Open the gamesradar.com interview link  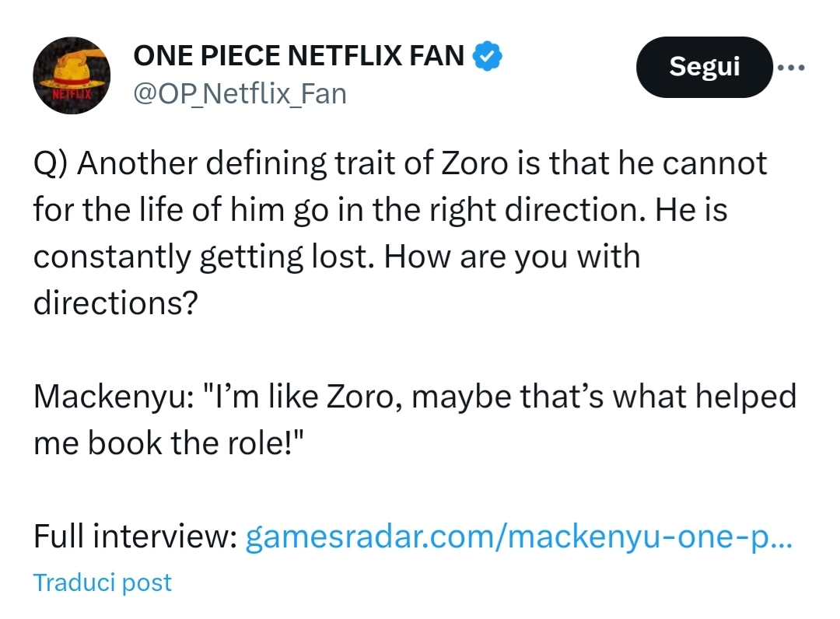coord(518,537)
